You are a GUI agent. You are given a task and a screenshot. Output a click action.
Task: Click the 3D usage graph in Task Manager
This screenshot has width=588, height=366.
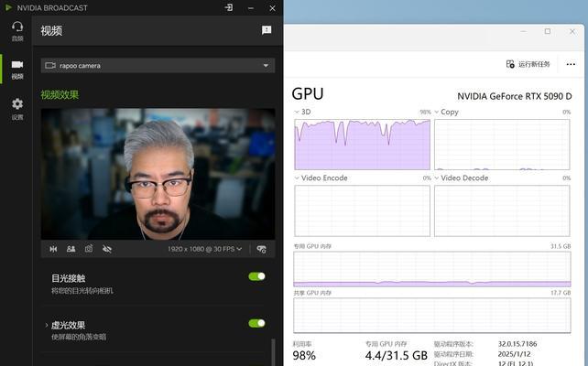(363, 145)
